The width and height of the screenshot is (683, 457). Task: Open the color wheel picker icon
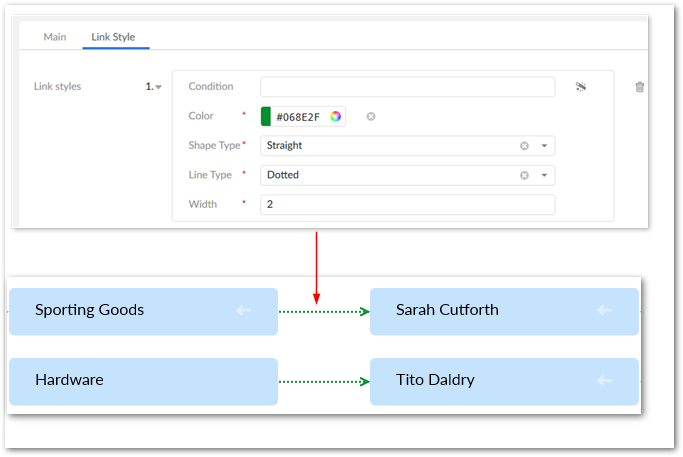coord(336,116)
